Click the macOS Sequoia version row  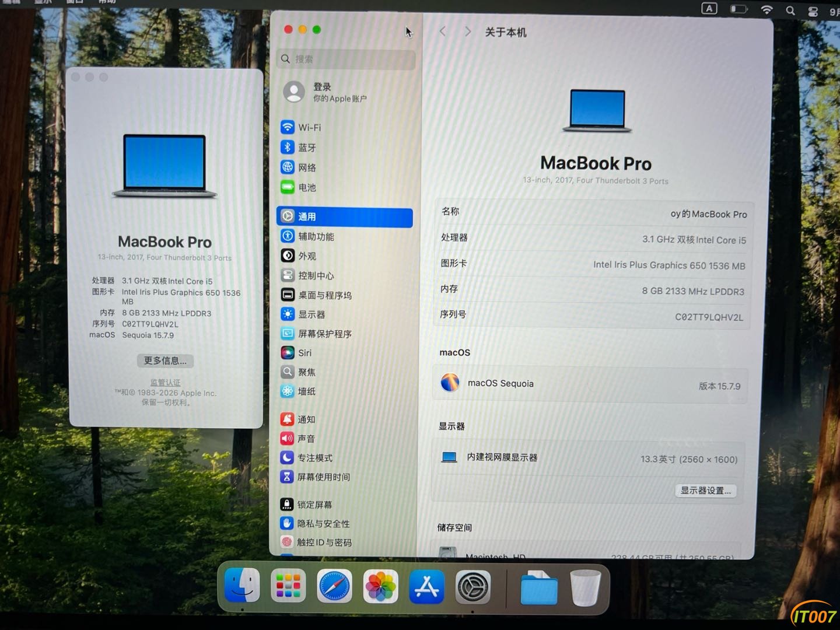(590, 384)
